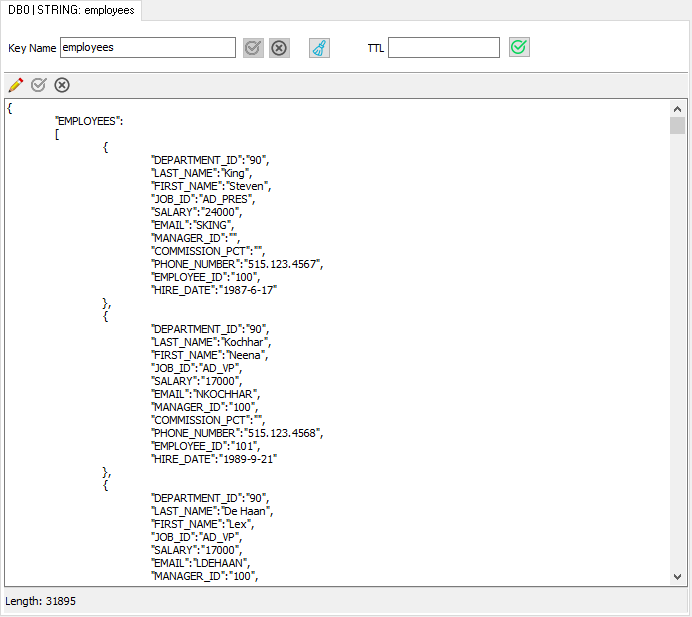Click the "PHONE_NUMBER":"515.123.4568" line
The width and height of the screenshot is (692, 617).
tap(237, 433)
